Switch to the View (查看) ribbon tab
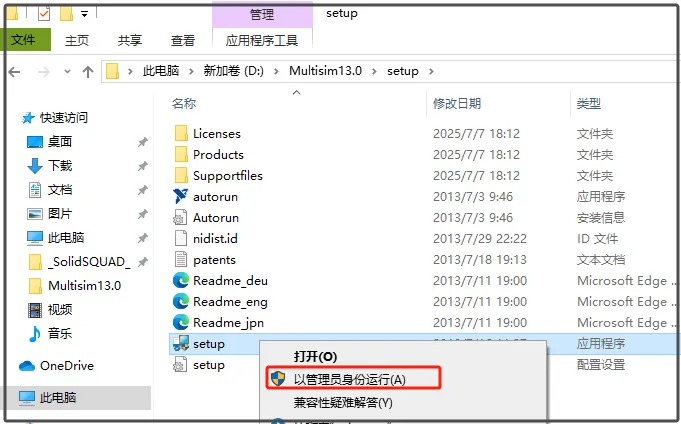Image resolution: width=681 pixels, height=424 pixels. [183, 40]
